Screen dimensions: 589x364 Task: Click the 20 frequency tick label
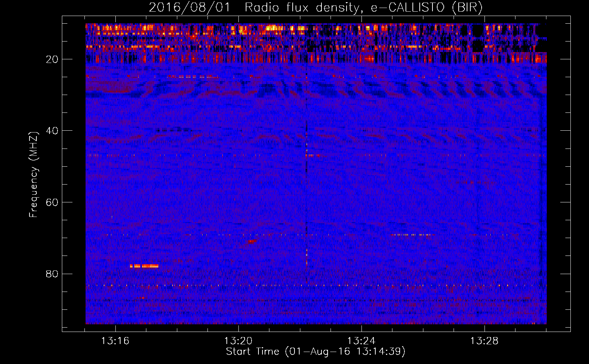coord(52,59)
